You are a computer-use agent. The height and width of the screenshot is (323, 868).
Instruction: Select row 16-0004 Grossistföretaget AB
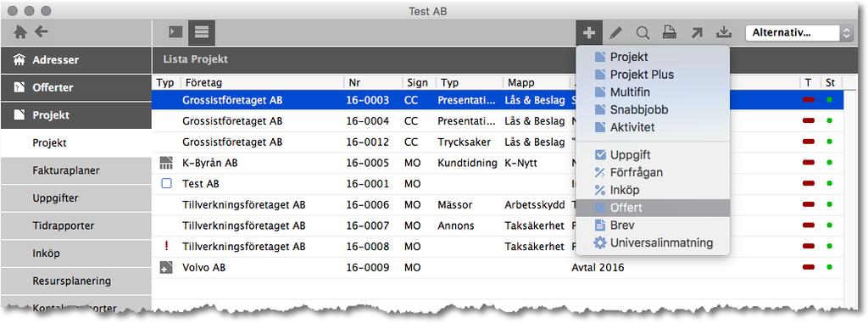pos(497,120)
